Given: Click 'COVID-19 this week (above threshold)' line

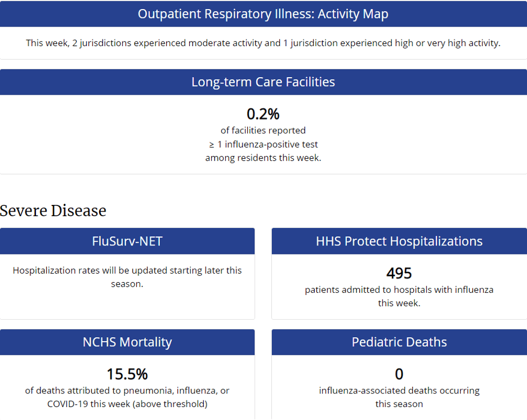Looking at the screenshot, I should 127,404.
